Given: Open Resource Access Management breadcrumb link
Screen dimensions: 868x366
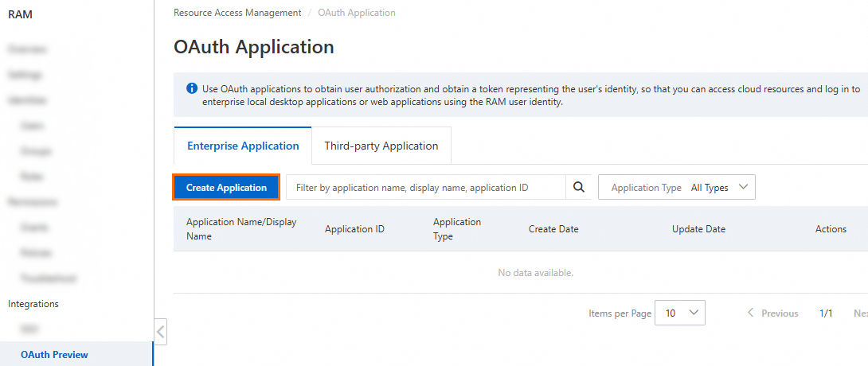Looking at the screenshot, I should pos(237,13).
